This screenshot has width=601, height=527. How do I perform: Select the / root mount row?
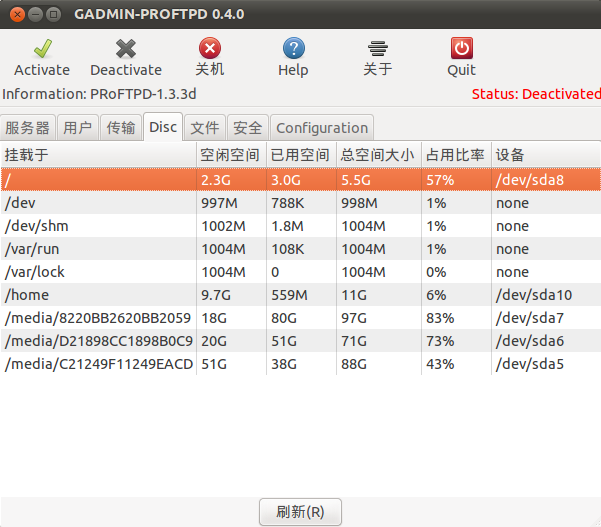(300, 180)
